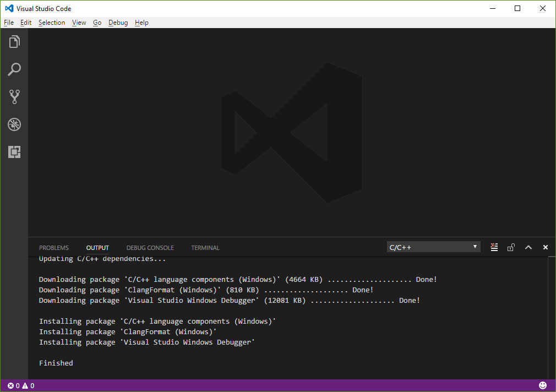This screenshot has width=556, height=392.
Task: Open the Go menu
Action: coord(97,23)
